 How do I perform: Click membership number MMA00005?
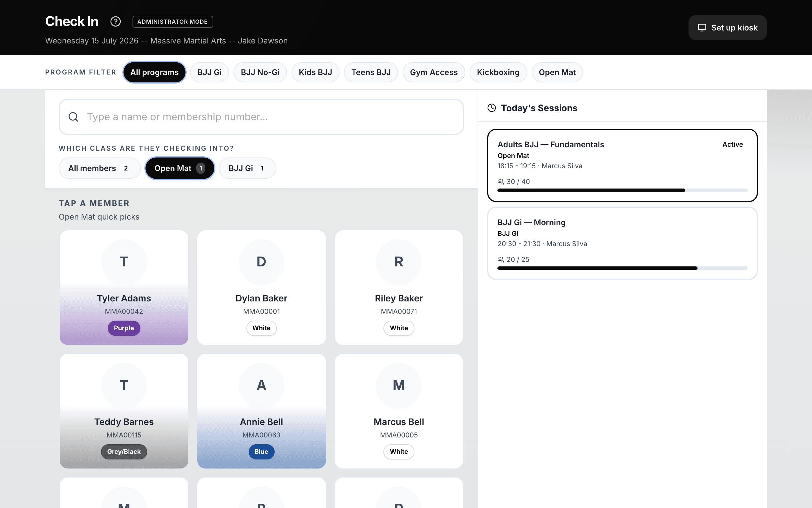pyautogui.click(x=399, y=435)
